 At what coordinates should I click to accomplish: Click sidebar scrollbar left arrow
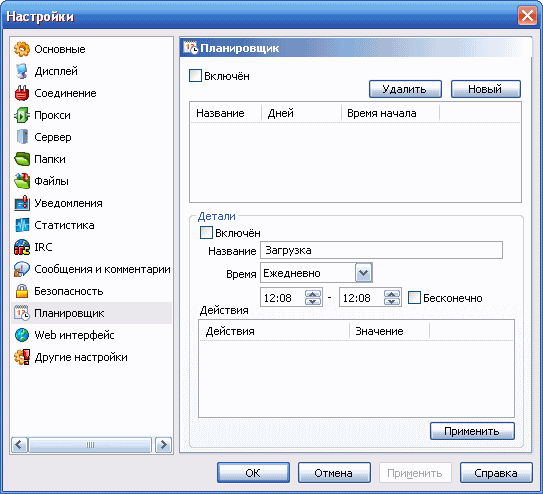click(x=19, y=445)
